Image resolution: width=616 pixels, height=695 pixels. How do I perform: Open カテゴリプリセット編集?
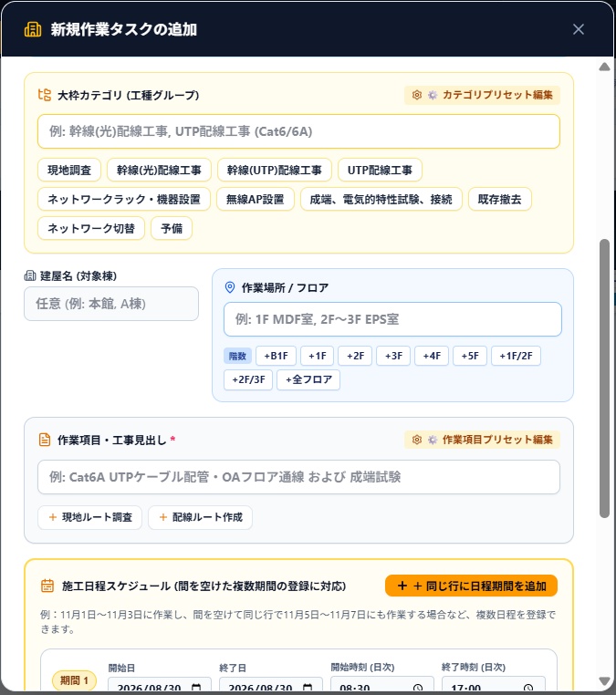pos(482,95)
